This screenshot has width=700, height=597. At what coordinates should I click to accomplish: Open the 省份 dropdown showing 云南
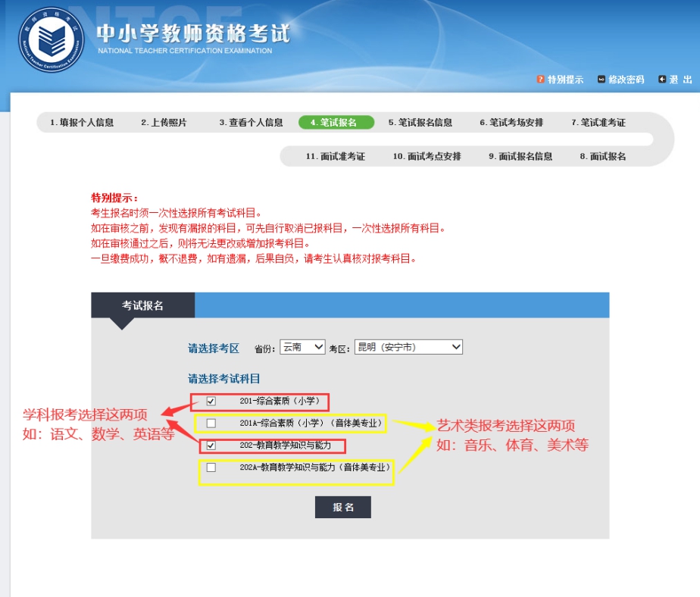(302, 347)
